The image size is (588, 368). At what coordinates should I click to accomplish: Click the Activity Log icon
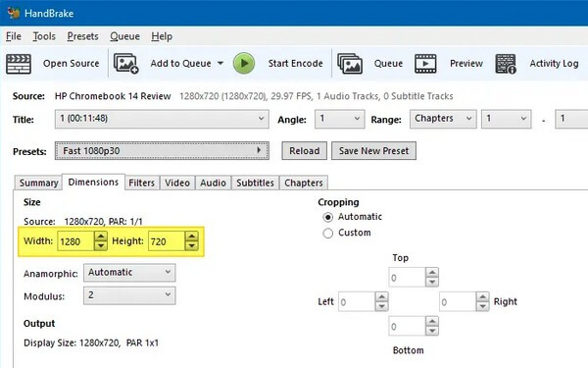pyautogui.click(x=506, y=64)
